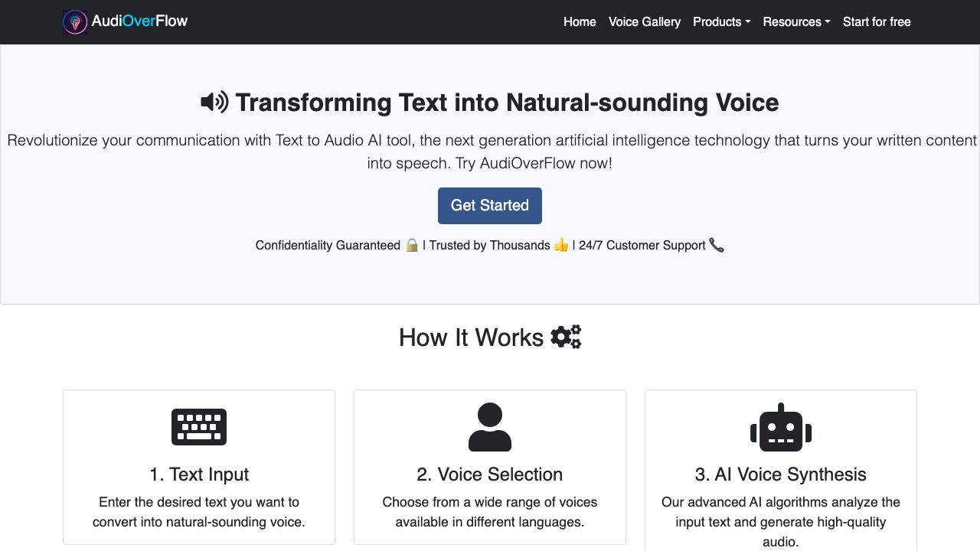The height and width of the screenshot is (551, 980).
Task: Click the AudiOverFlow brand name text
Action: [139, 21]
